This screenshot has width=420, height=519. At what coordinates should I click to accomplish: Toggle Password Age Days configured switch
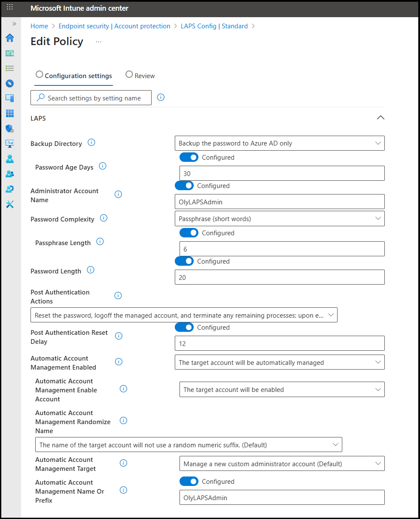[189, 158]
